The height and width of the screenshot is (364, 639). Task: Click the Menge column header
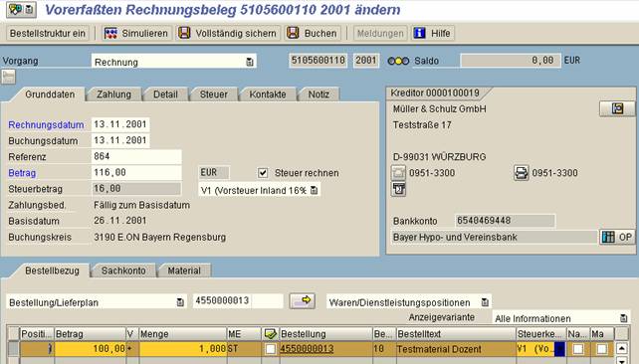pyautogui.click(x=182, y=334)
